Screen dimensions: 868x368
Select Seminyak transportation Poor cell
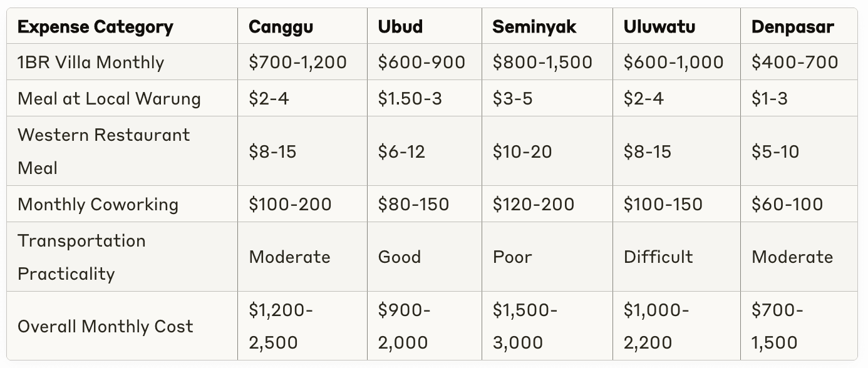[512, 257]
